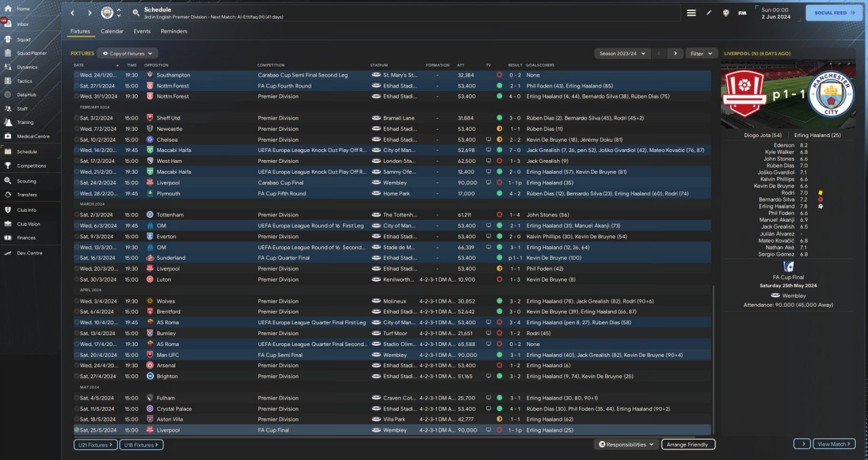This screenshot has height=460, width=868.
Task: Select the Aston Villa fixture row
Action: tap(392, 419)
